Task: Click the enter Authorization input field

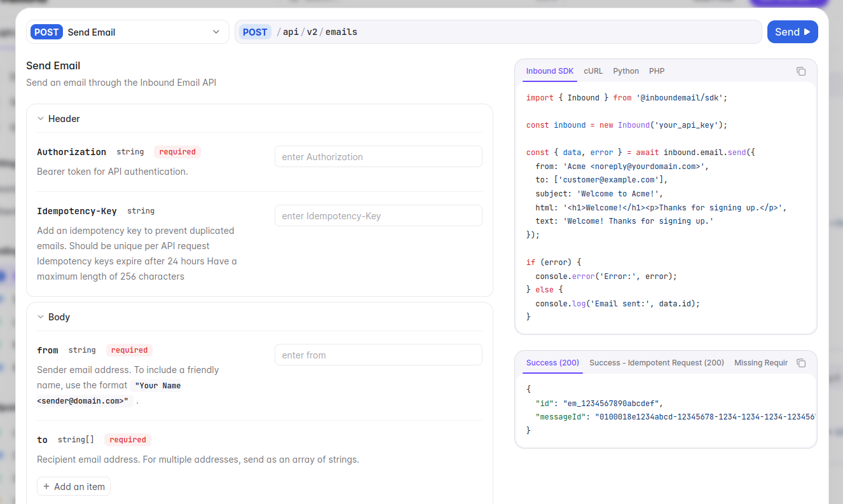Action: 378,157
